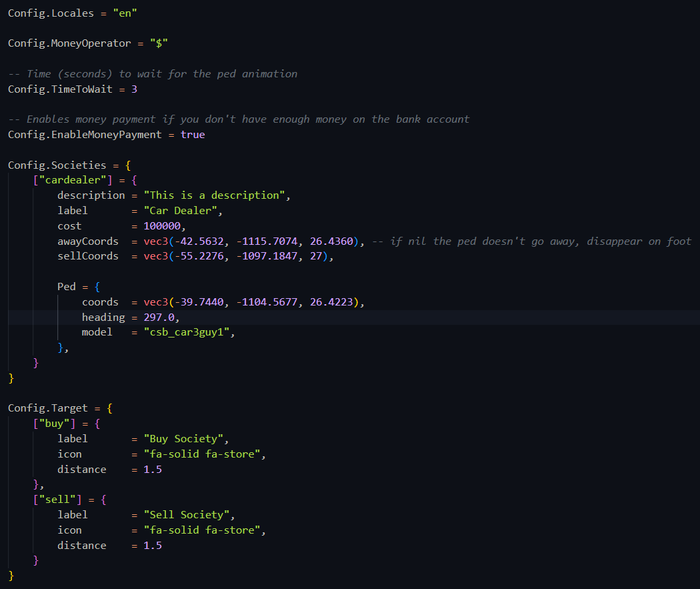Click the "Car Dealer" label string

pyautogui.click(x=180, y=211)
